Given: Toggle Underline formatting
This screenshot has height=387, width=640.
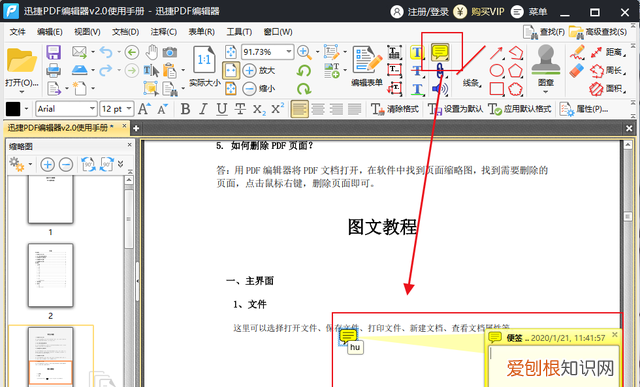Looking at the screenshot, I should (x=222, y=109).
